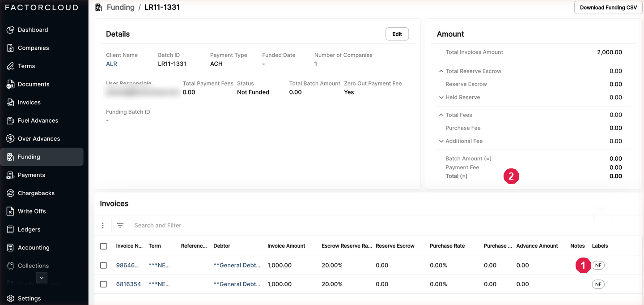Click the Funding breadcrumb header icon
The height and width of the screenshot is (305, 644).
pyautogui.click(x=99, y=8)
